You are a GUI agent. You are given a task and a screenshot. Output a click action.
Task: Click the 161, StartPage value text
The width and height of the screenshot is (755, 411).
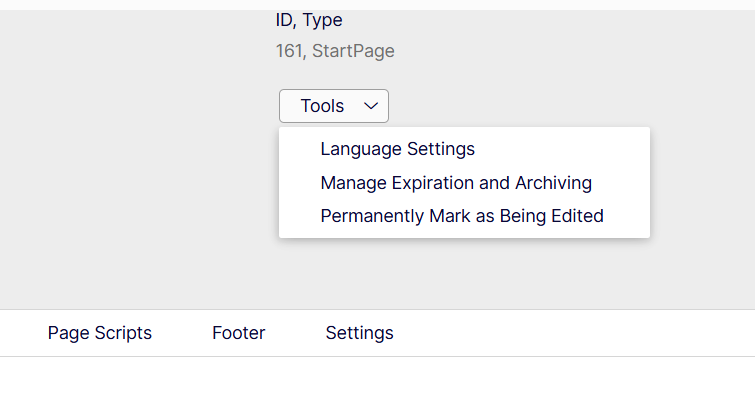pyautogui.click(x=335, y=51)
